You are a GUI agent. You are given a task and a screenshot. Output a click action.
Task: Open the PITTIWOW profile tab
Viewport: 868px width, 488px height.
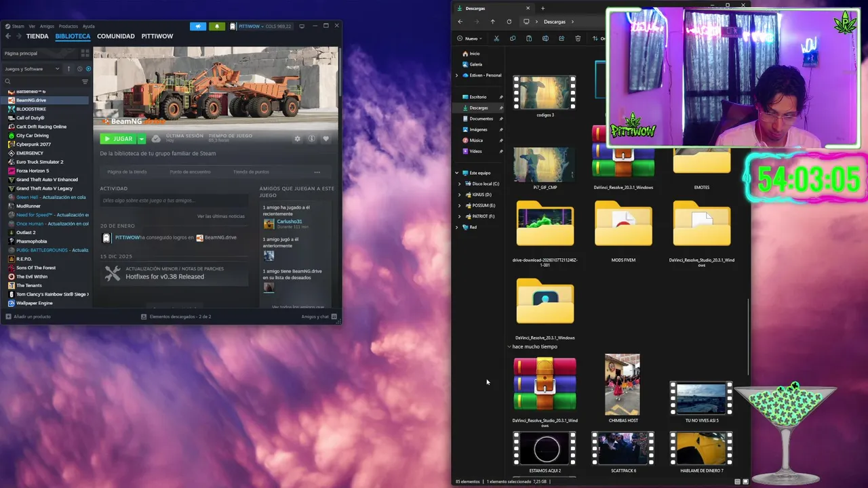[x=157, y=36]
